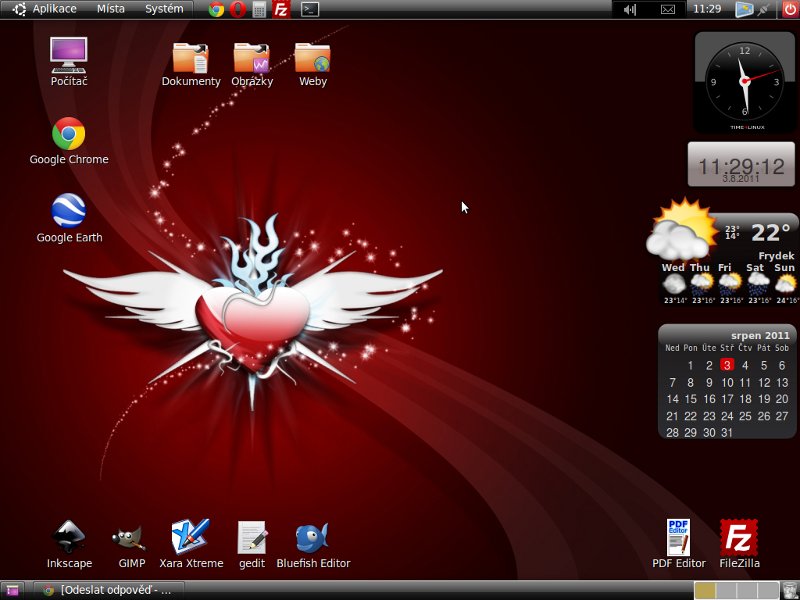The height and width of the screenshot is (600, 800).
Task: Open the Místa menu
Action: [111, 9]
